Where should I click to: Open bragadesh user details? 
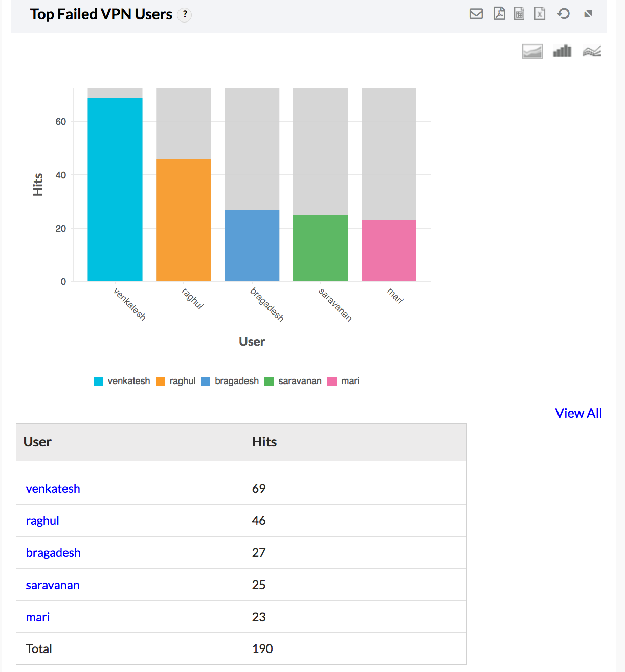pyautogui.click(x=53, y=553)
